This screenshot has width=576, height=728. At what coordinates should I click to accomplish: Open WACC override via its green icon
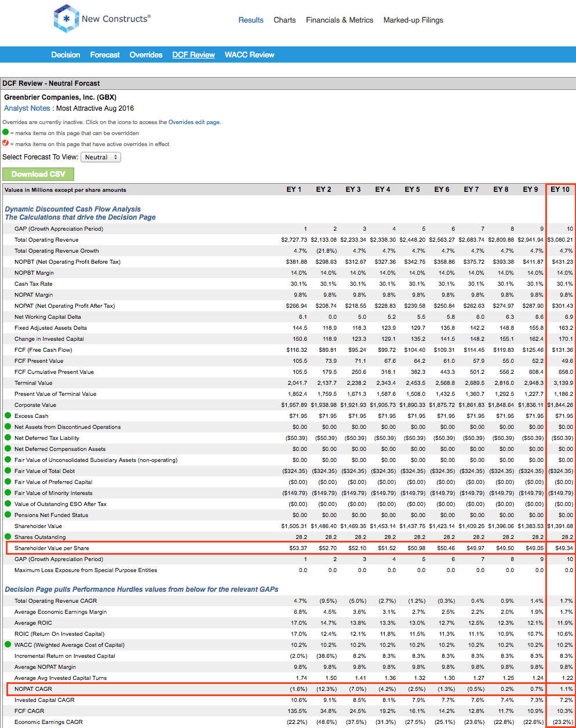(8, 645)
